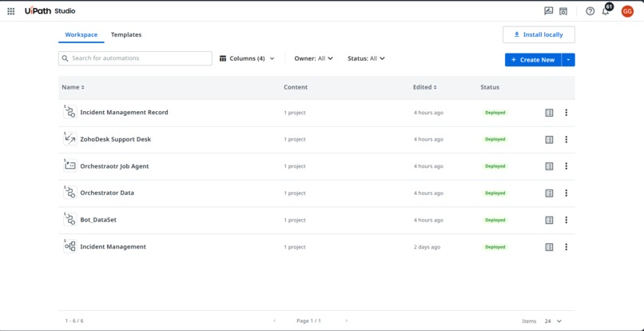Open Bot_DataSet automation
This screenshot has height=331, width=644.
[x=98, y=220]
